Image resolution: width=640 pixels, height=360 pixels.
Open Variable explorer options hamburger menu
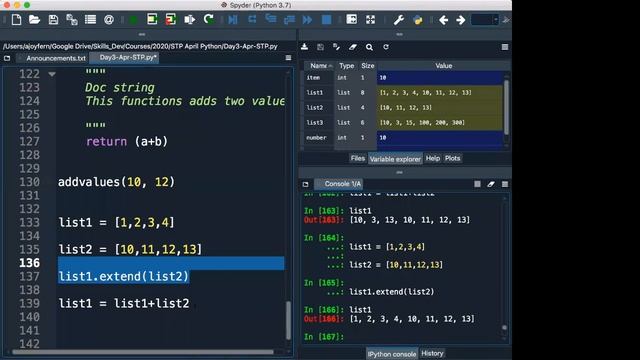[x=505, y=47]
